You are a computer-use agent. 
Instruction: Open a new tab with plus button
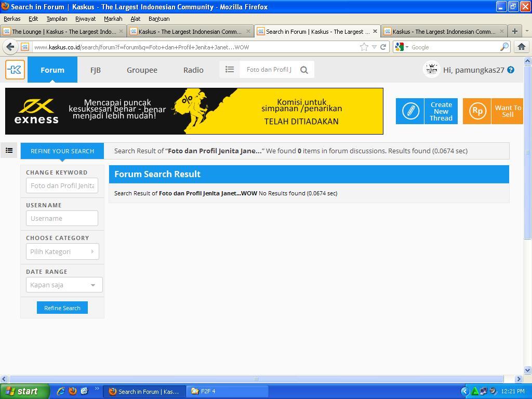point(515,31)
